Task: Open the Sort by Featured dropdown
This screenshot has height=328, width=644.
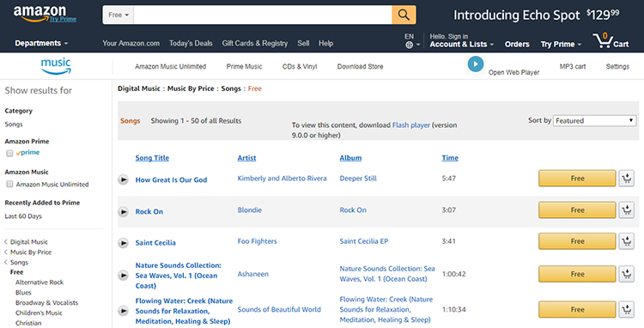Action: point(594,121)
